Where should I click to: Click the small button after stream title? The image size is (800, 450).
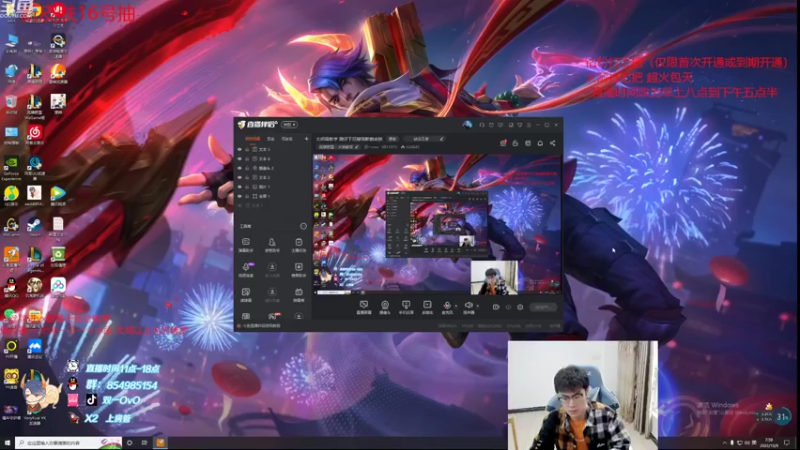coord(392,139)
